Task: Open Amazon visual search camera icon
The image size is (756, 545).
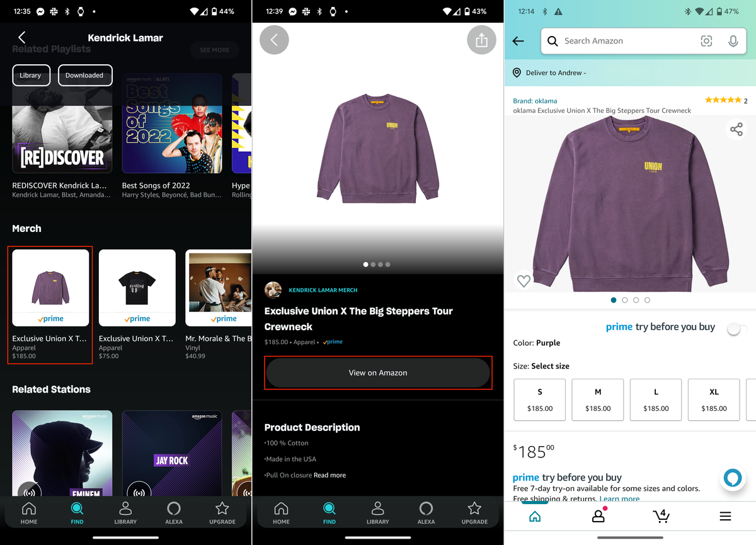Action: pyautogui.click(x=706, y=41)
